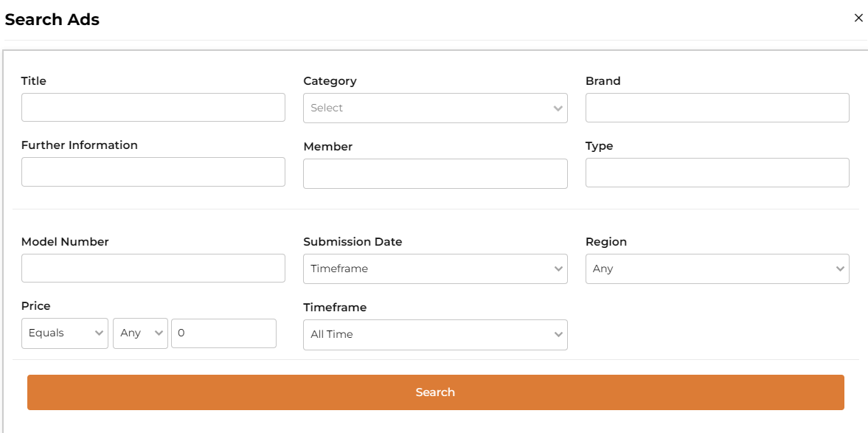Focus the Brand text box
Viewport: 868px width, 433px height.
coord(717,108)
